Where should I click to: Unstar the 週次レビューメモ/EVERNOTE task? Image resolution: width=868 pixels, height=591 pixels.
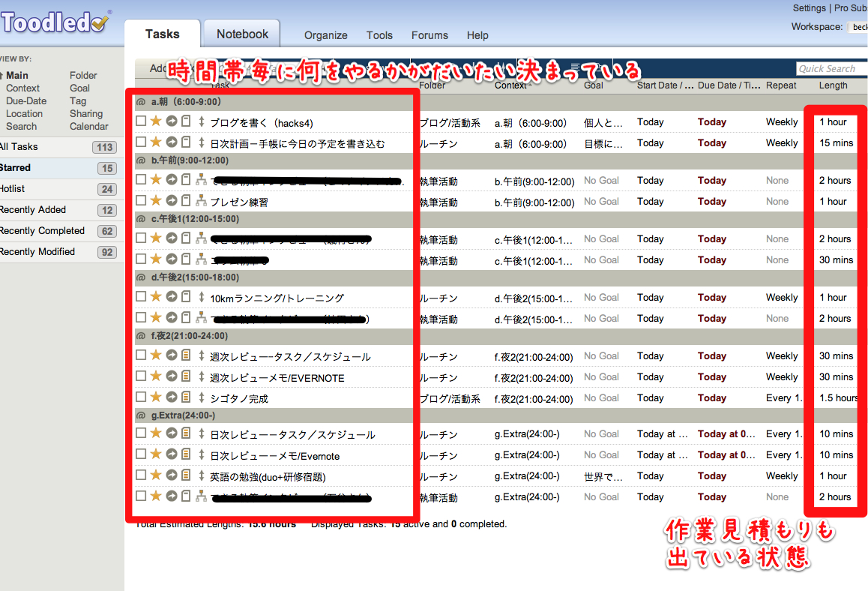(x=156, y=376)
